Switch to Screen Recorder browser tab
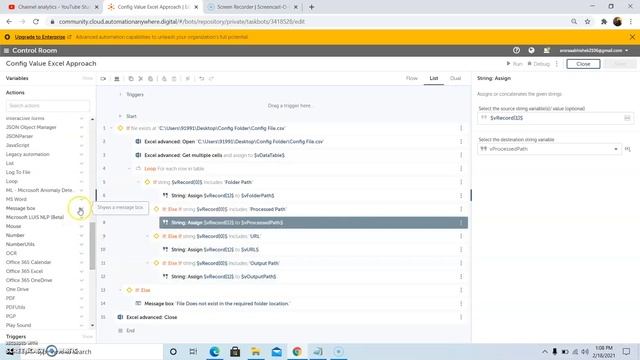Viewport: 640px width, 360px height. (251, 7)
